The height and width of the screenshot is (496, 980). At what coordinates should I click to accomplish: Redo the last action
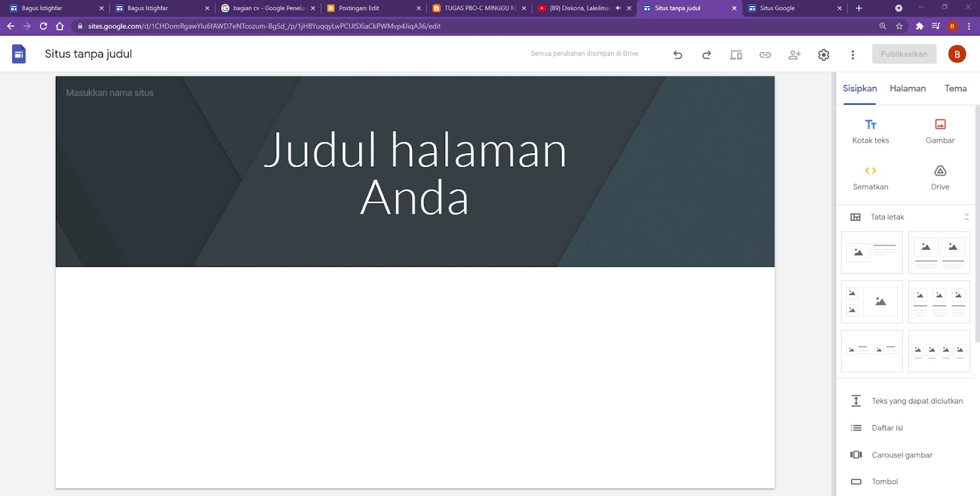(x=706, y=54)
